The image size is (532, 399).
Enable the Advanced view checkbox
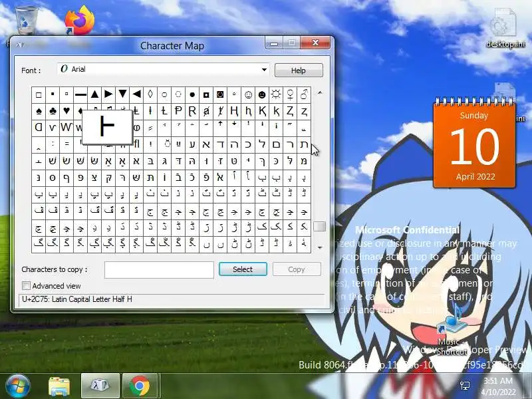(x=26, y=286)
